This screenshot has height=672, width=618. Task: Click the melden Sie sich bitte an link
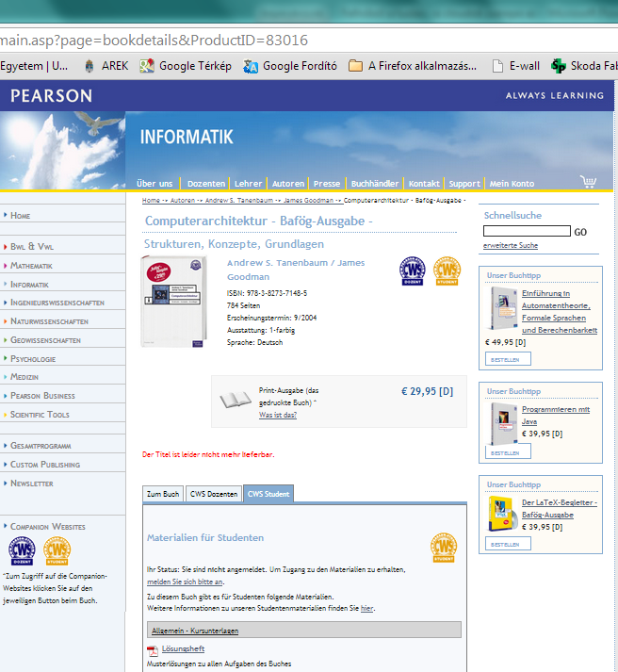tap(185, 582)
